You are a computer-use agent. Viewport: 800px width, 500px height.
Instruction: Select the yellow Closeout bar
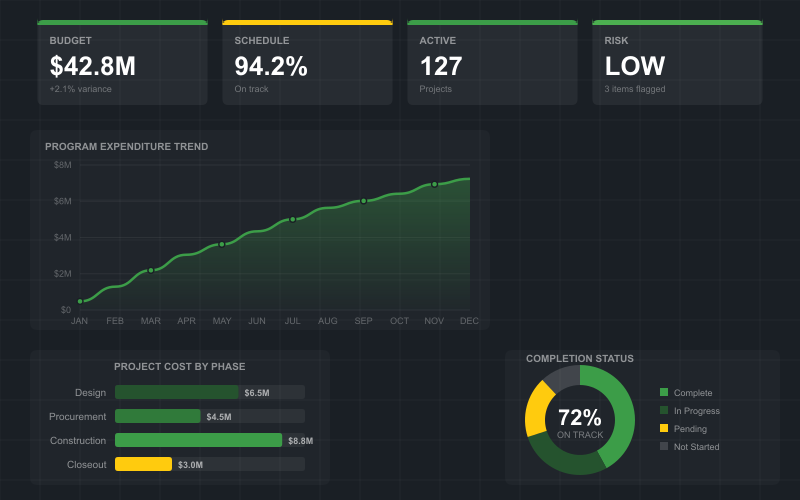[x=144, y=464]
